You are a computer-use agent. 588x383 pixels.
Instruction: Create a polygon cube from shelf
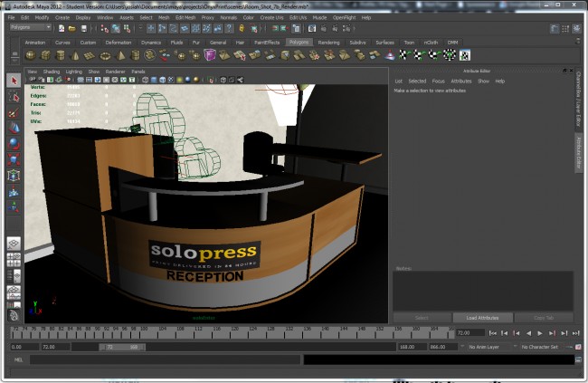click(46, 55)
